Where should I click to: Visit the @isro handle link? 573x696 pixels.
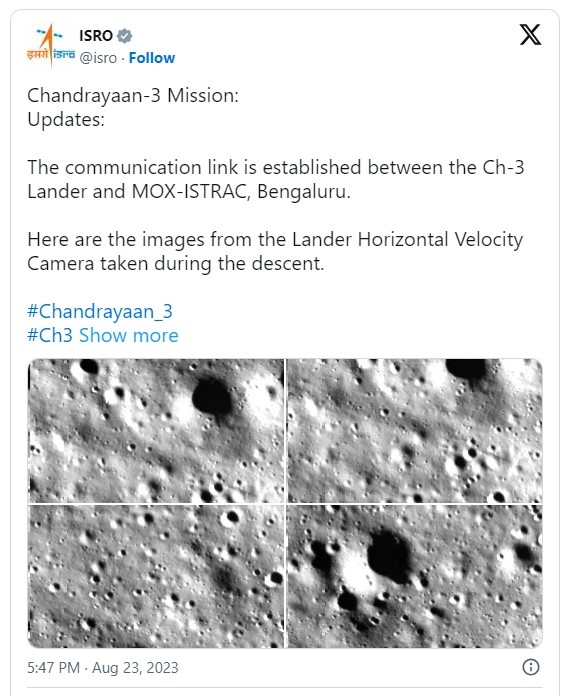[x=98, y=58]
